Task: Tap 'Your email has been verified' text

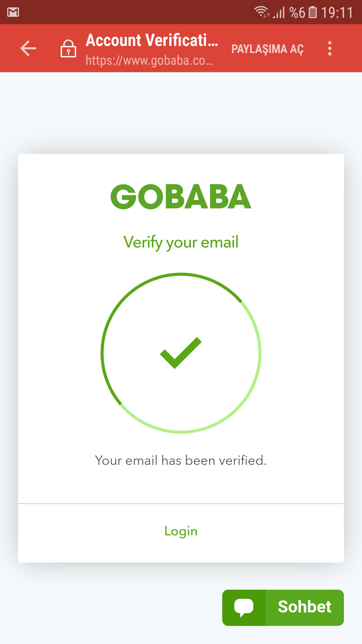Action: pos(181,461)
